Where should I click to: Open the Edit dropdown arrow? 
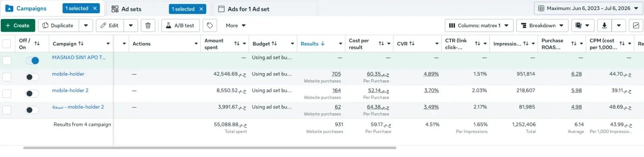[131, 25]
